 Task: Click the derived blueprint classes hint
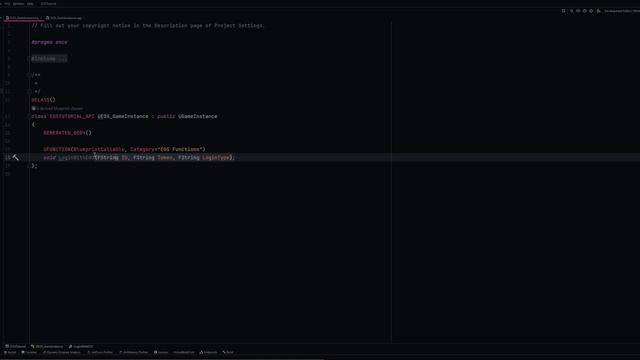click(x=57, y=109)
